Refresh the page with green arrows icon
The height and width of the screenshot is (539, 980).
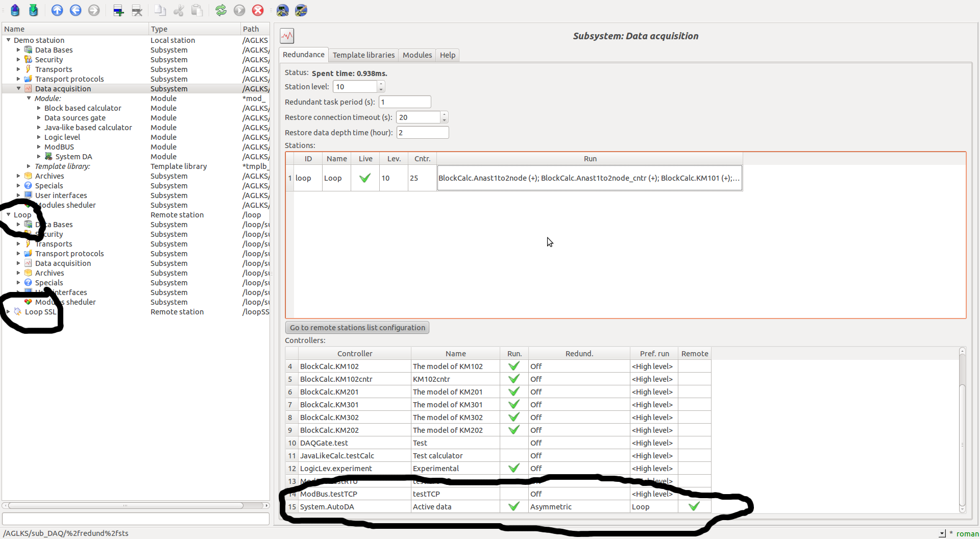[221, 10]
